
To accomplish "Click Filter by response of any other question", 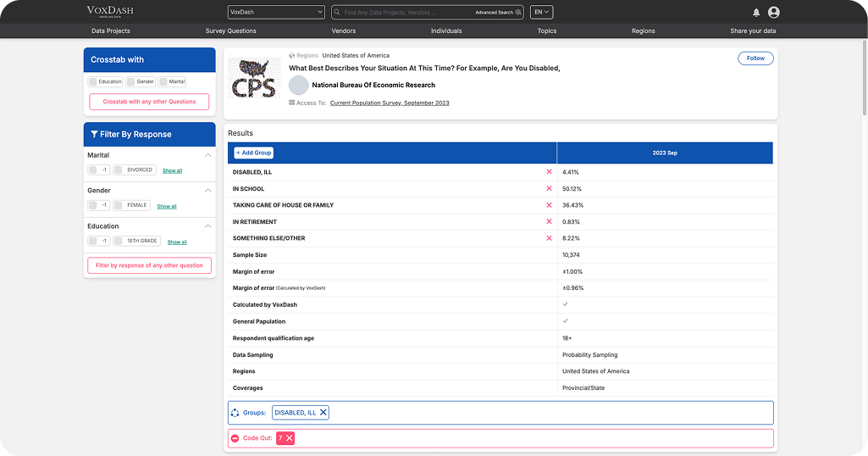I will click(x=149, y=265).
